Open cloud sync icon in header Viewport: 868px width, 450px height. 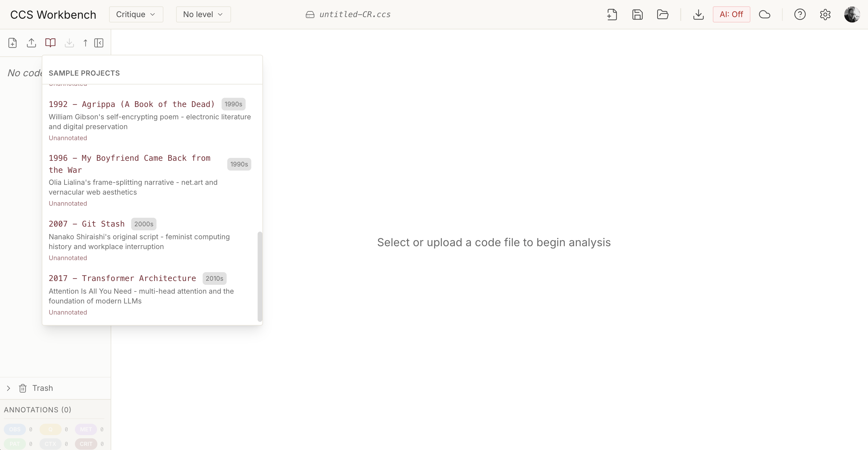point(765,15)
